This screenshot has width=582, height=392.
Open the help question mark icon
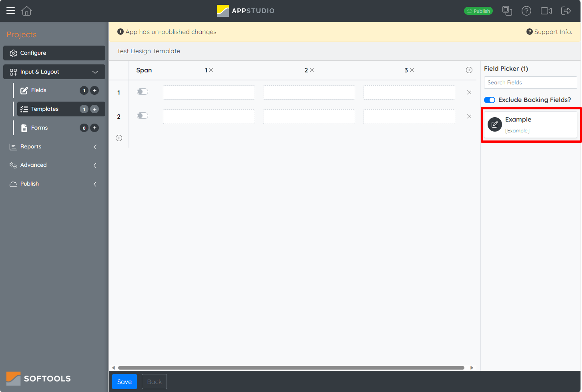[526, 11]
